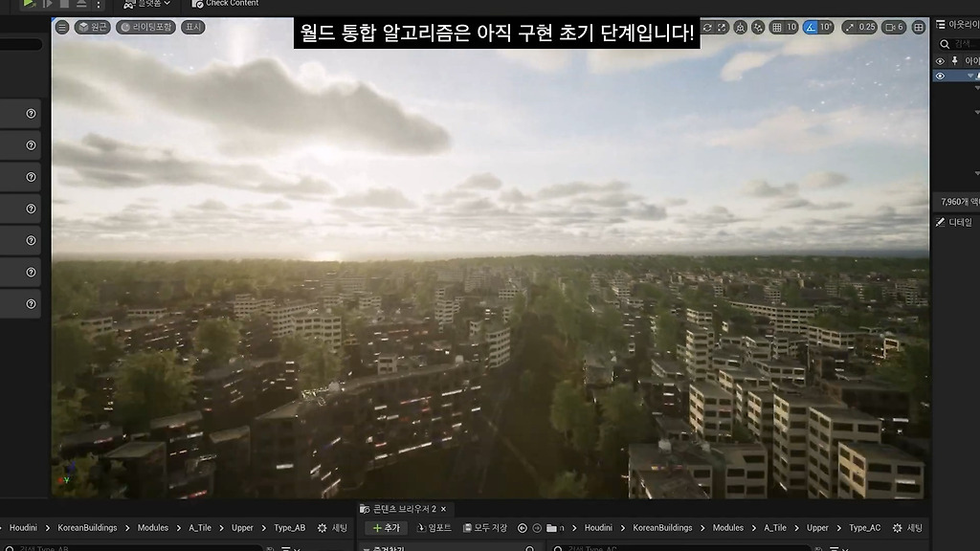980x551 pixels.
Task: Open the viewport options hamburger menu
Action: (62, 27)
